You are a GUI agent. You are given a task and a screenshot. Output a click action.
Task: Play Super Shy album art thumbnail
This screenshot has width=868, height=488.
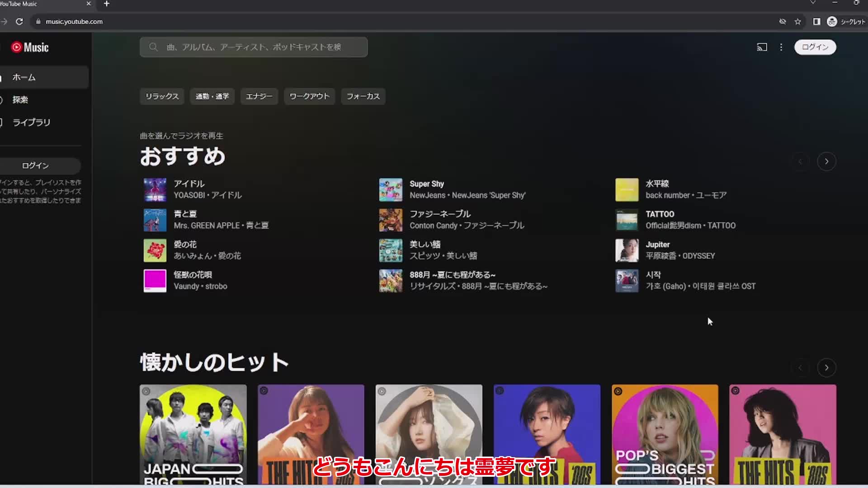(391, 190)
